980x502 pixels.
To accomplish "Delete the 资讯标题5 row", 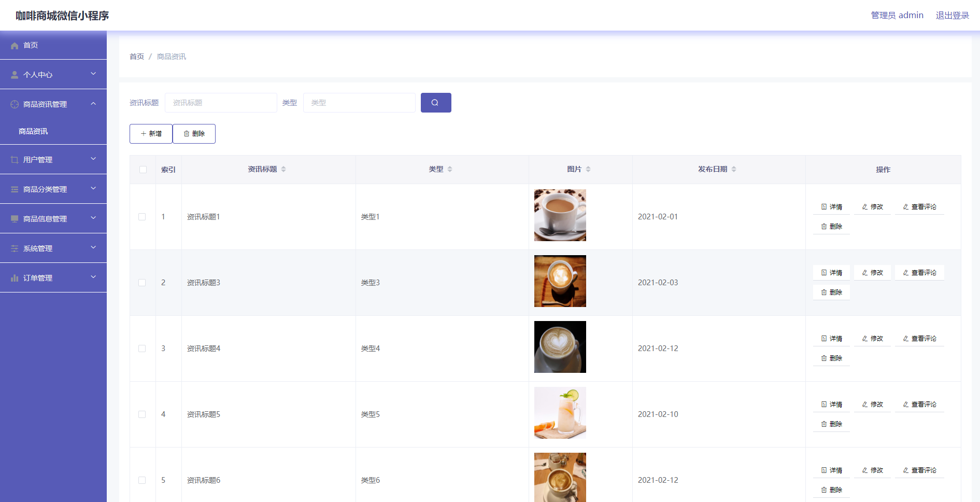I will pos(831,424).
